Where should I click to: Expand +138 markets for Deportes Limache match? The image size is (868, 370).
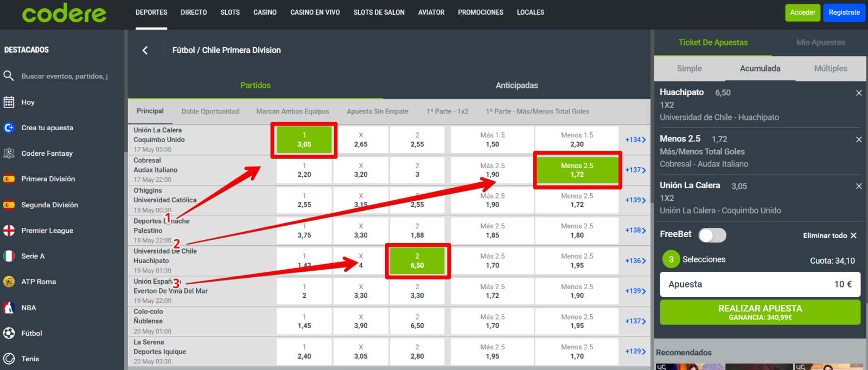[635, 230]
